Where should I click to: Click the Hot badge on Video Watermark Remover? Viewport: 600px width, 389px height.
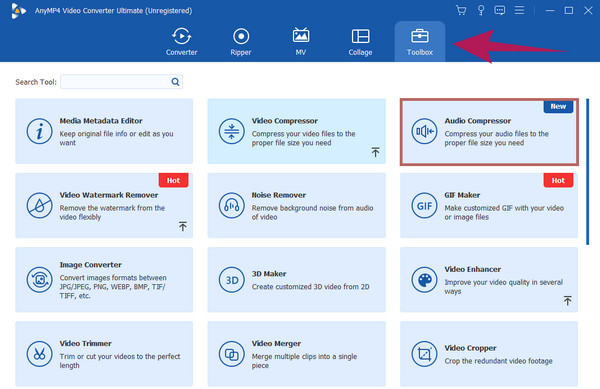pos(173,180)
